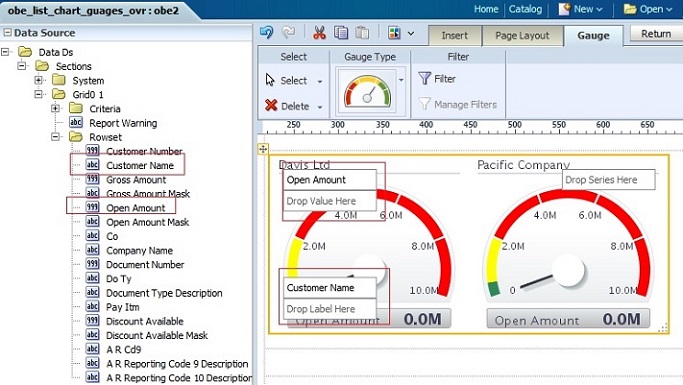Open the Delete dropdown arrow
The width and height of the screenshot is (683, 385).
click(x=320, y=107)
